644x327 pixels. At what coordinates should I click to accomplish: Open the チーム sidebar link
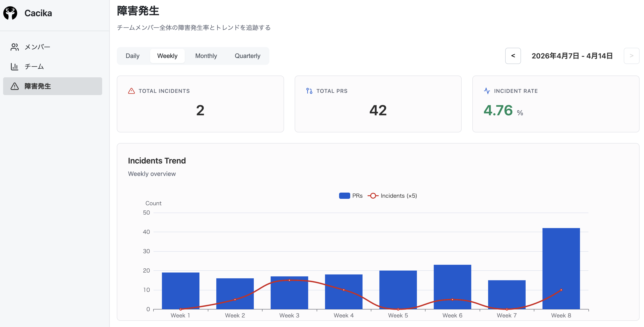(34, 66)
